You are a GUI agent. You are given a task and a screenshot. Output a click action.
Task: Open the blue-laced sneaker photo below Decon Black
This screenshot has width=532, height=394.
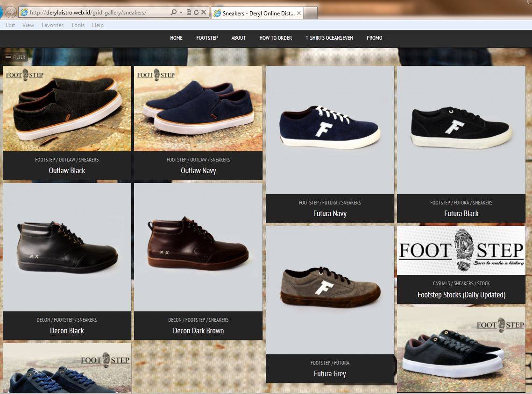tap(67, 368)
